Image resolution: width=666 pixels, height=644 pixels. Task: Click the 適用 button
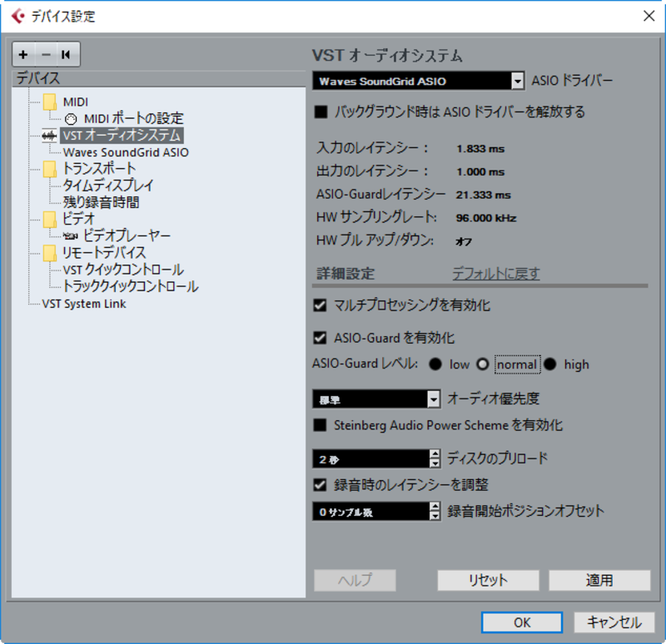pyautogui.click(x=599, y=580)
